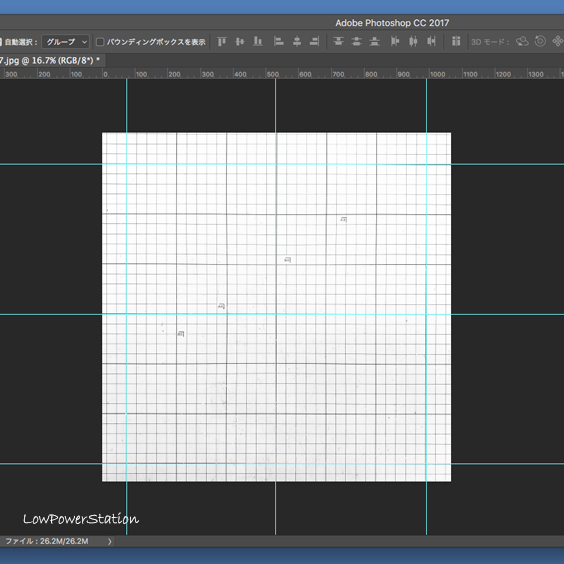564x564 pixels.
Task: Select the 7.jpg @ 16.7% document tab
Action: click(50, 60)
